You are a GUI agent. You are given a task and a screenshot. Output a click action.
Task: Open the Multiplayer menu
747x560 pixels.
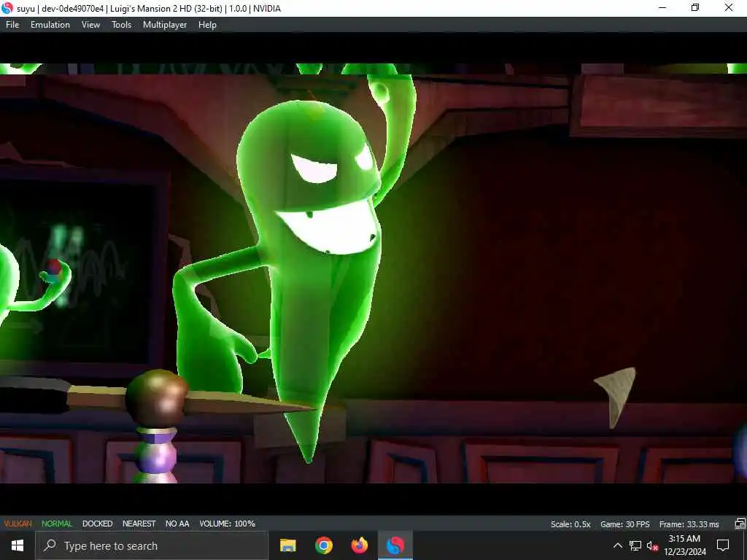pyautogui.click(x=165, y=25)
